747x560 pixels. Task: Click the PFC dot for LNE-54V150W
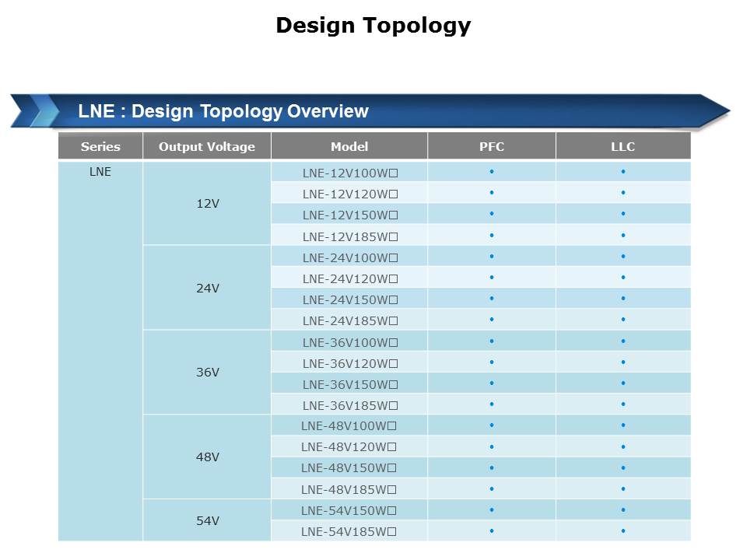click(x=492, y=510)
